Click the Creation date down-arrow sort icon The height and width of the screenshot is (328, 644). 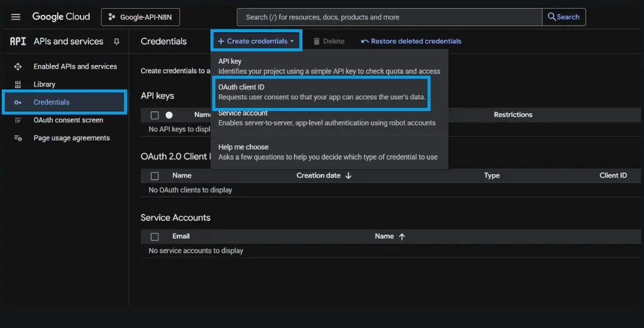(348, 176)
